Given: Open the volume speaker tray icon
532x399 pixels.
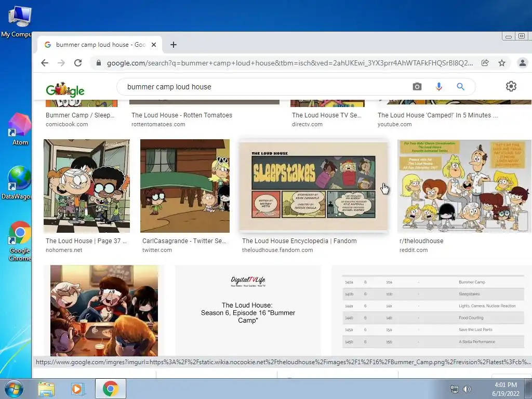Looking at the screenshot, I should [467, 389].
